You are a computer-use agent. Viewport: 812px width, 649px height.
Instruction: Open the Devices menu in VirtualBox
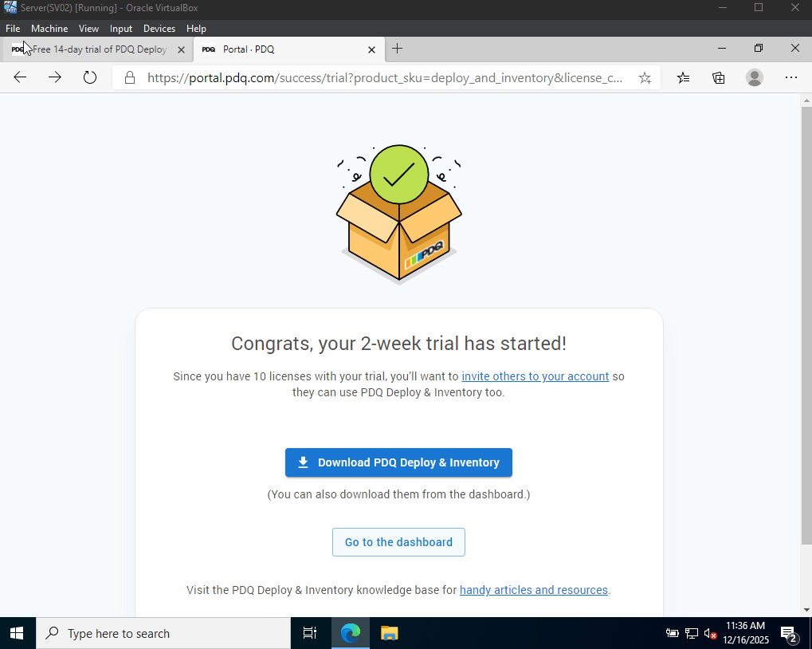pyautogui.click(x=159, y=29)
